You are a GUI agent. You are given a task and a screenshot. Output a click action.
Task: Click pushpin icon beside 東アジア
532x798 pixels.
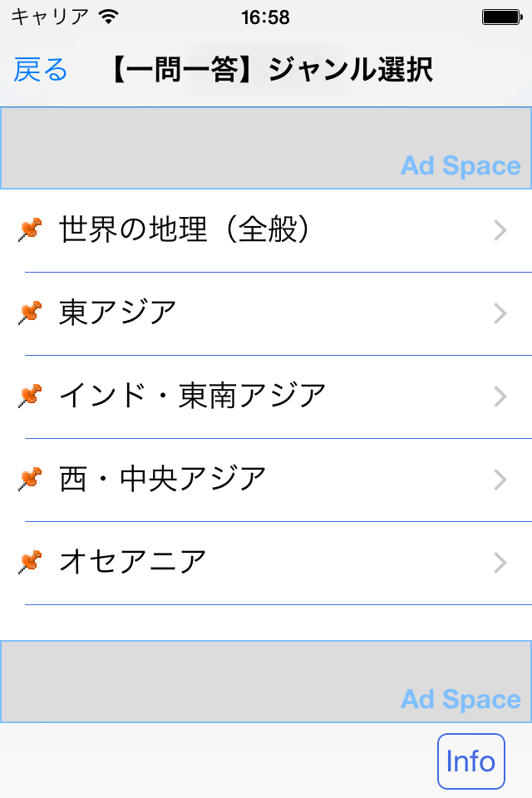pos(29,313)
